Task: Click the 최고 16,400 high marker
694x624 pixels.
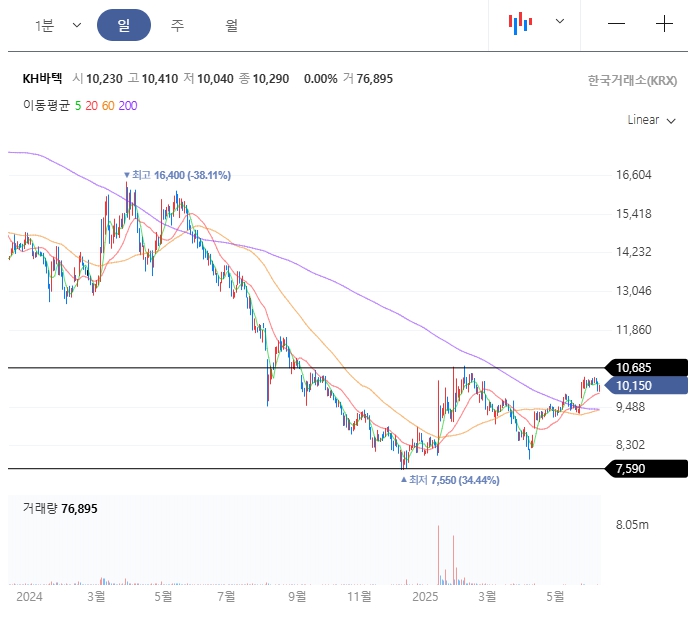Action: coord(177,175)
